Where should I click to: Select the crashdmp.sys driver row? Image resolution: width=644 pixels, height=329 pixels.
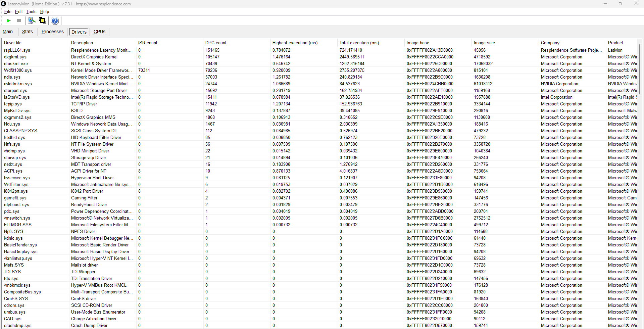[x=319, y=325]
